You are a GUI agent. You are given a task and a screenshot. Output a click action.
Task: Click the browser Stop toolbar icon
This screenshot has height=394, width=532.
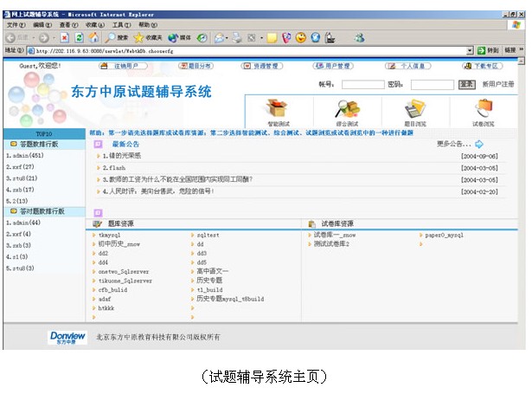pyautogui.click(x=66, y=38)
